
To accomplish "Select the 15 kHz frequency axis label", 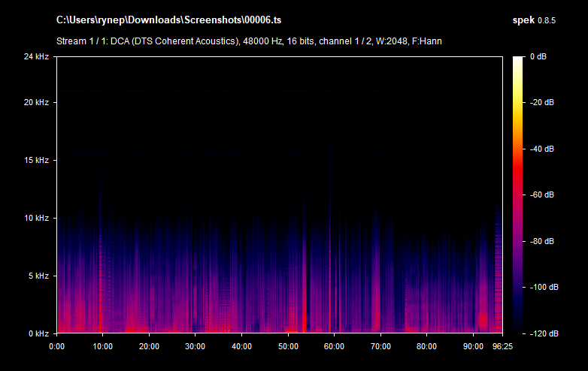I will click(35, 160).
